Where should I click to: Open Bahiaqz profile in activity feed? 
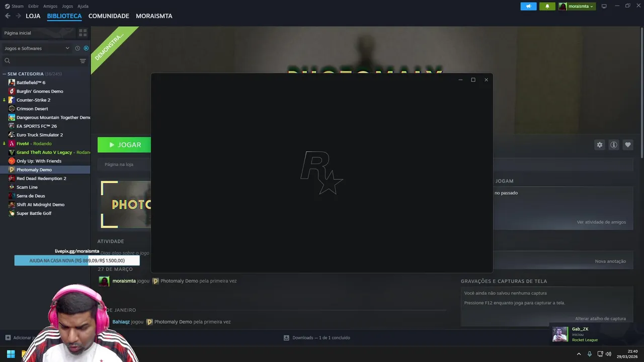point(121,322)
